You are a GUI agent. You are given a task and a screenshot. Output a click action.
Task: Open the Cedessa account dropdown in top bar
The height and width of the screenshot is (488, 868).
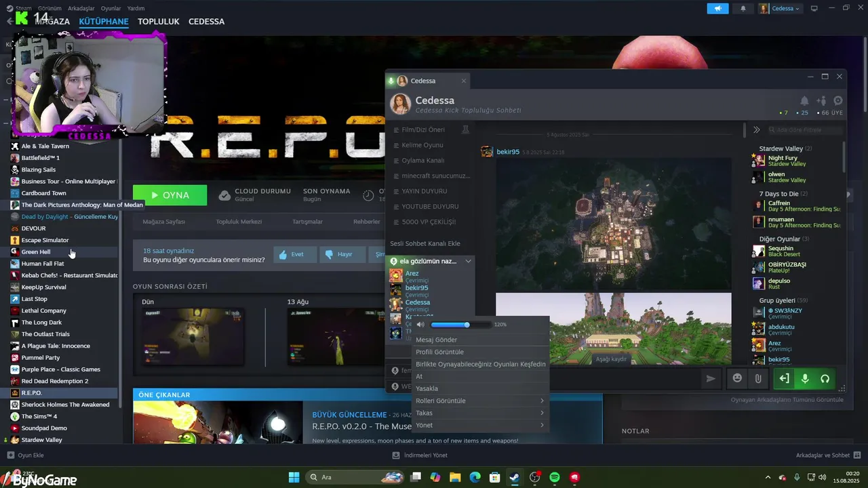click(780, 8)
